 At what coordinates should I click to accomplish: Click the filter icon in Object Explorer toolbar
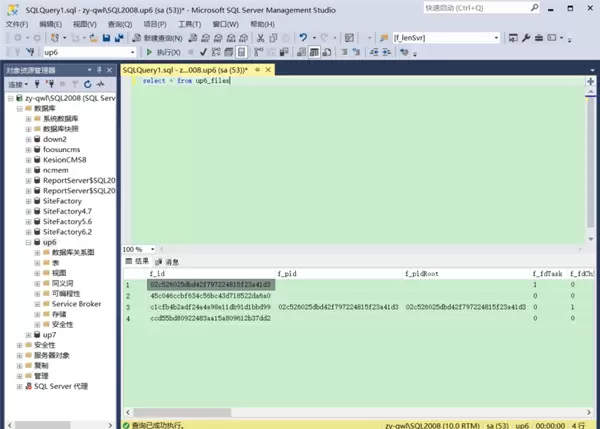73,85
